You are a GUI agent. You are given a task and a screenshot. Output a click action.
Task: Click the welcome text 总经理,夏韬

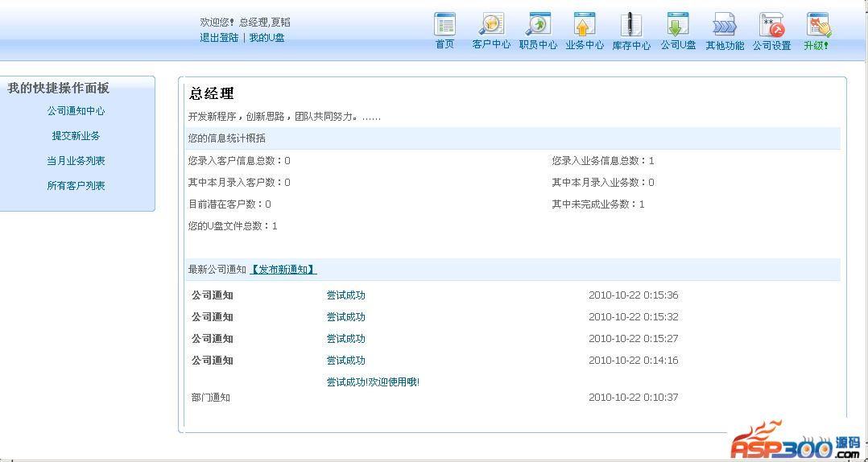click(x=265, y=22)
